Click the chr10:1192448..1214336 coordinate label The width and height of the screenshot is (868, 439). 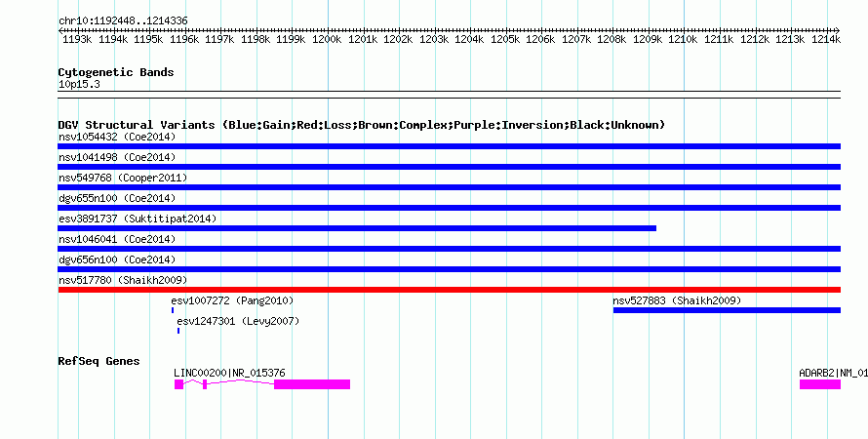click(123, 21)
